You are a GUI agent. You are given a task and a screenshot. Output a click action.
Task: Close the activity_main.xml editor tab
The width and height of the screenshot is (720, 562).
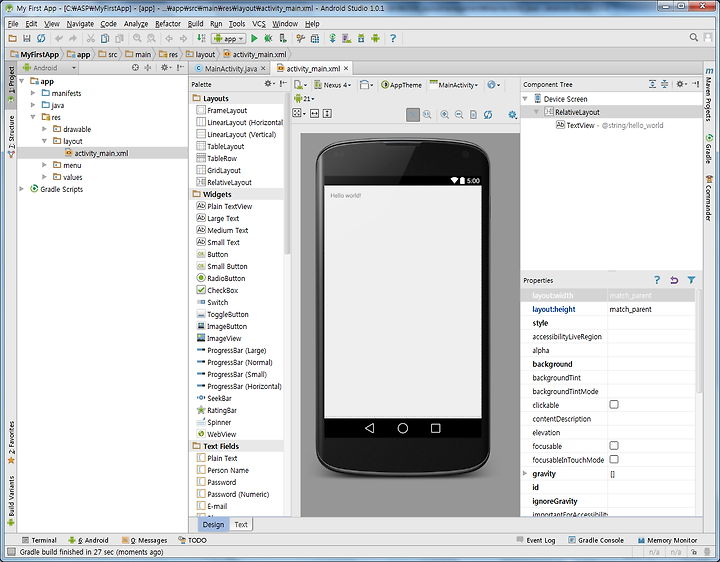pos(346,68)
